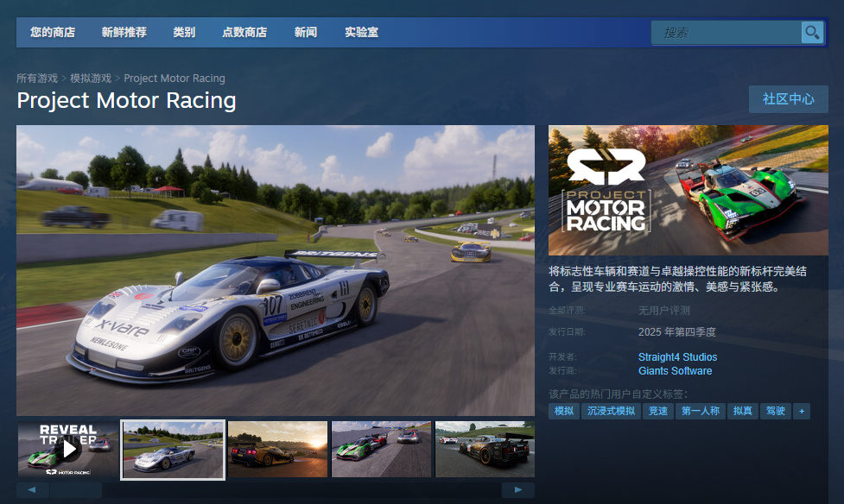Navigate to 模拟游戏 via the breadcrumb
Viewport: 844px width, 504px height.
click(x=90, y=78)
